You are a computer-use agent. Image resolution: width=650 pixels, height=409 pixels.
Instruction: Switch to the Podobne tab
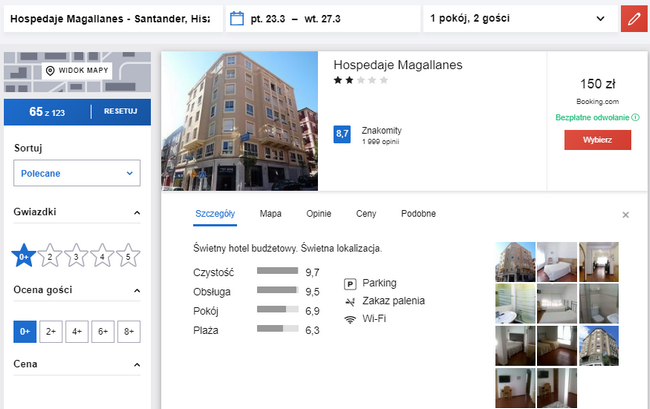pos(418,214)
